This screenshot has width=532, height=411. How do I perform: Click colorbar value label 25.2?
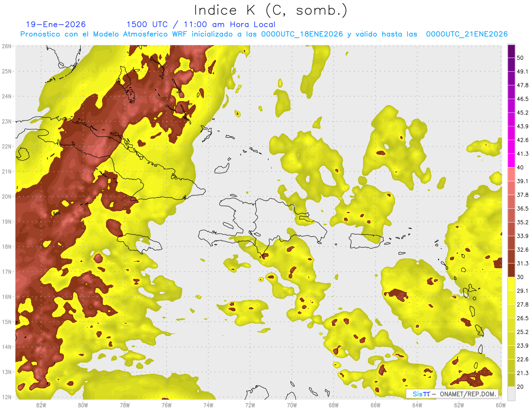[x=522, y=332]
